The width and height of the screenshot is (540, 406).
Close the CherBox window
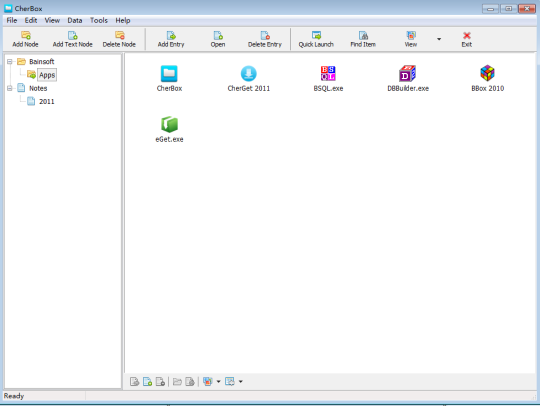[527, 9]
